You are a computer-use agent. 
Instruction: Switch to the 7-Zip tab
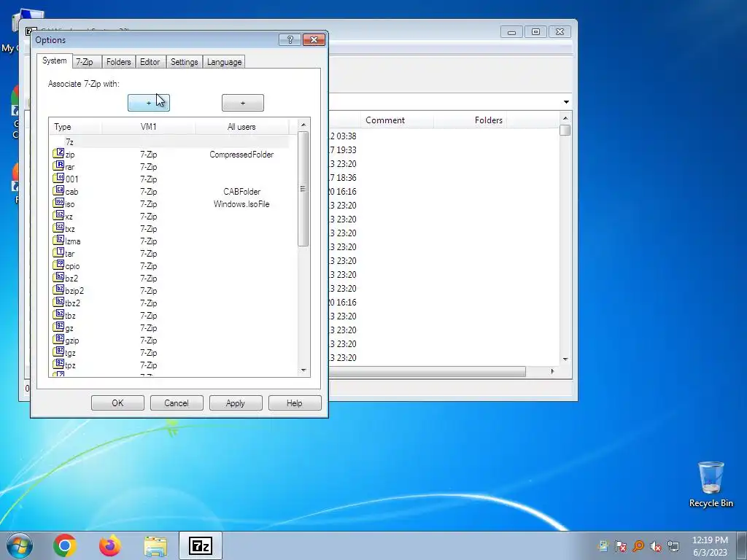[x=85, y=62]
